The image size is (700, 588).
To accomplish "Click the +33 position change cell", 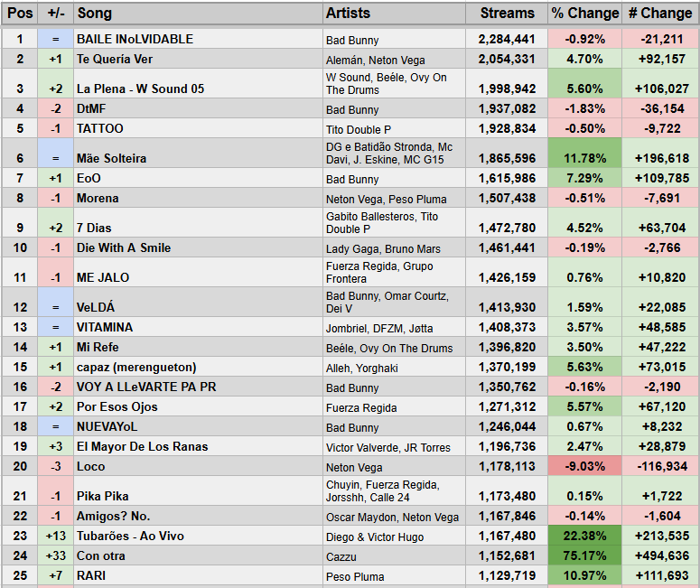I will pos(56,555).
